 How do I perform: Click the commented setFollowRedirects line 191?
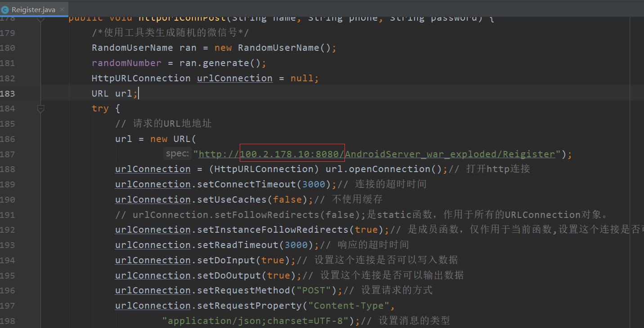click(362, 215)
